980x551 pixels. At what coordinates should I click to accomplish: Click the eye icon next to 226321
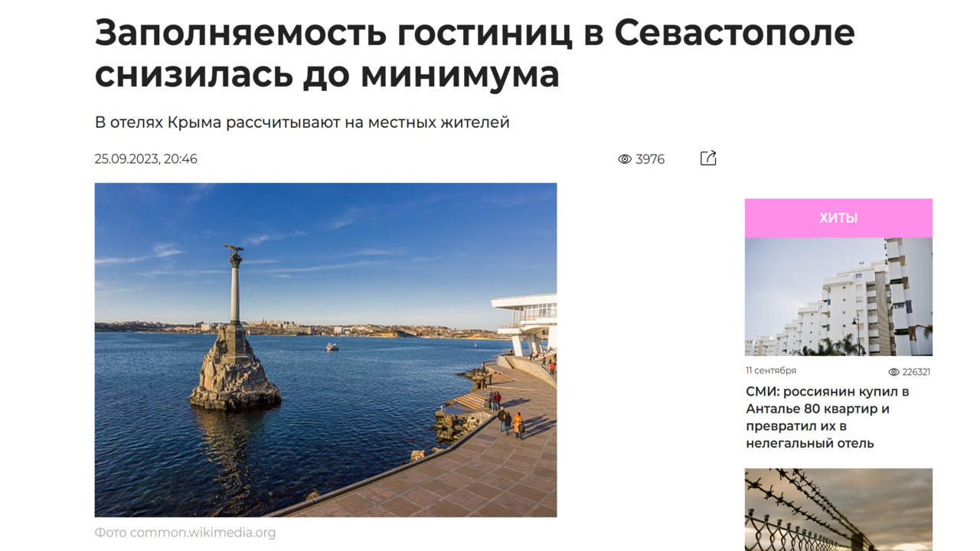(893, 372)
